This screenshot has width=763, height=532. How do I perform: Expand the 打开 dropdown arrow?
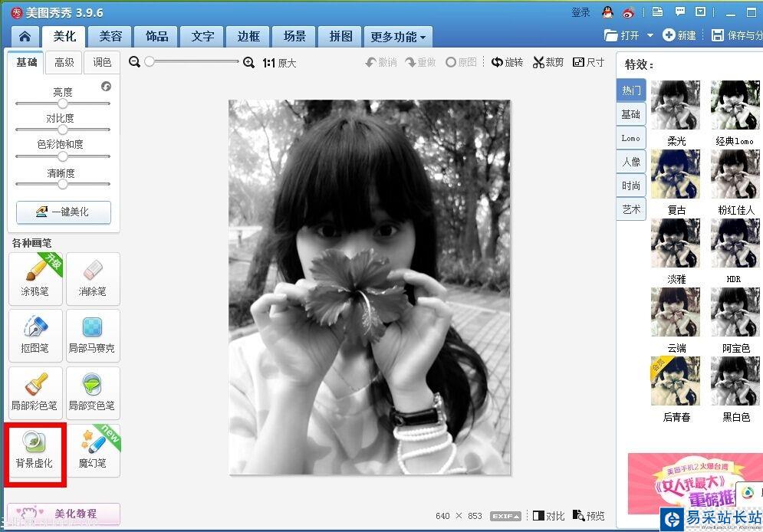[x=650, y=35]
